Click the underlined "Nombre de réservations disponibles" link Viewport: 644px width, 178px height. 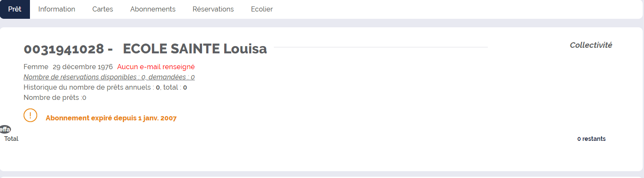(x=109, y=77)
